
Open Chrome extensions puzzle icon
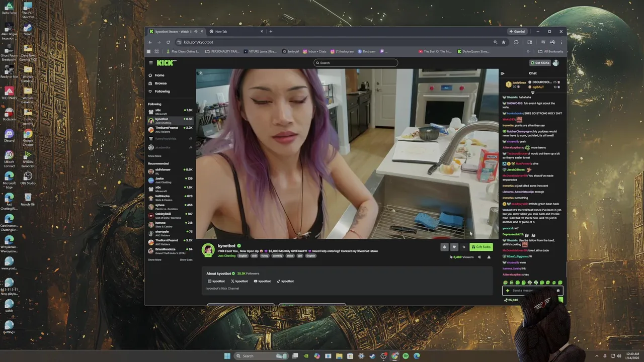(516, 42)
